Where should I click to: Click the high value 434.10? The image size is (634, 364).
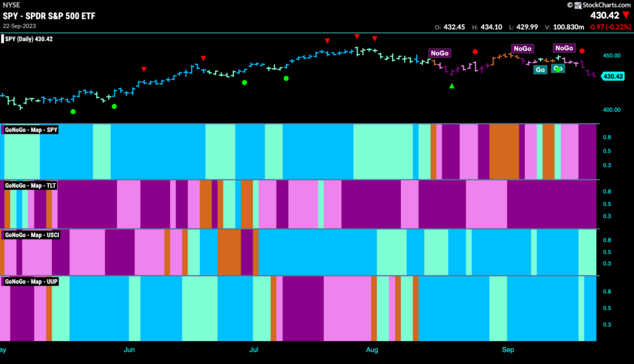pos(491,27)
